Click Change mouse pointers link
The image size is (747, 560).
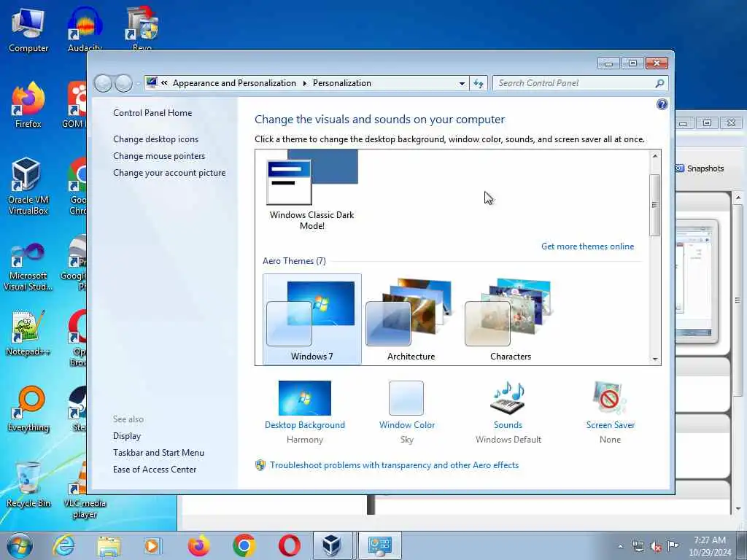tap(159, 156)
